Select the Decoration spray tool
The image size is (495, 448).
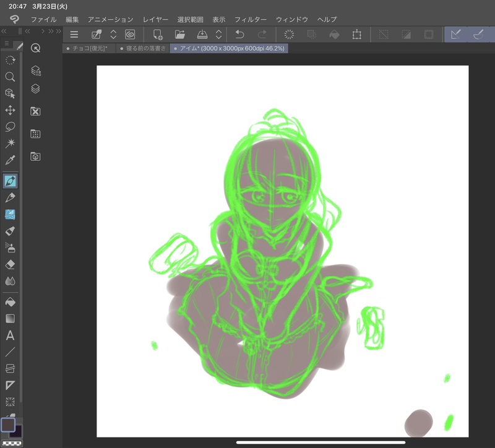(10, 248)
